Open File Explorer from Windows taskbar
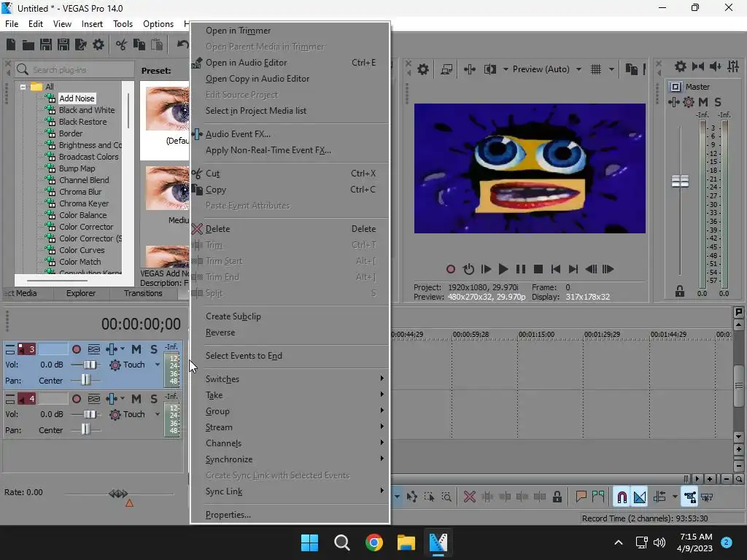 406,542
